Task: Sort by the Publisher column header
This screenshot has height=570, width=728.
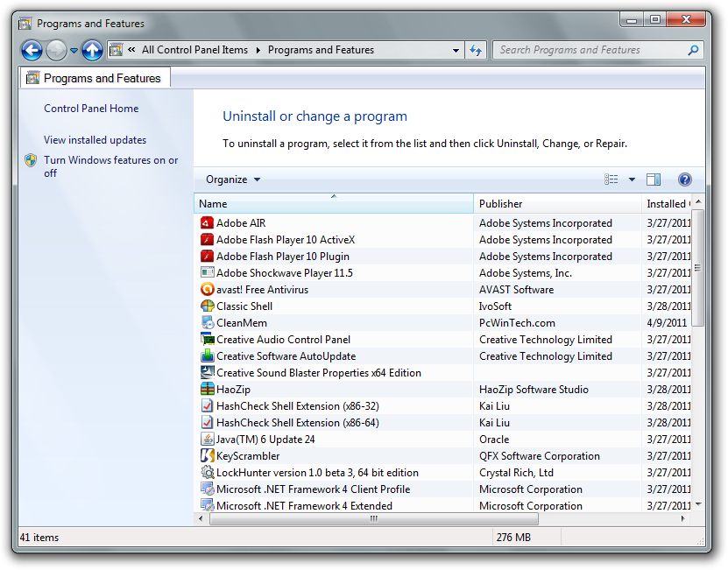Action: tap(557, 204)
